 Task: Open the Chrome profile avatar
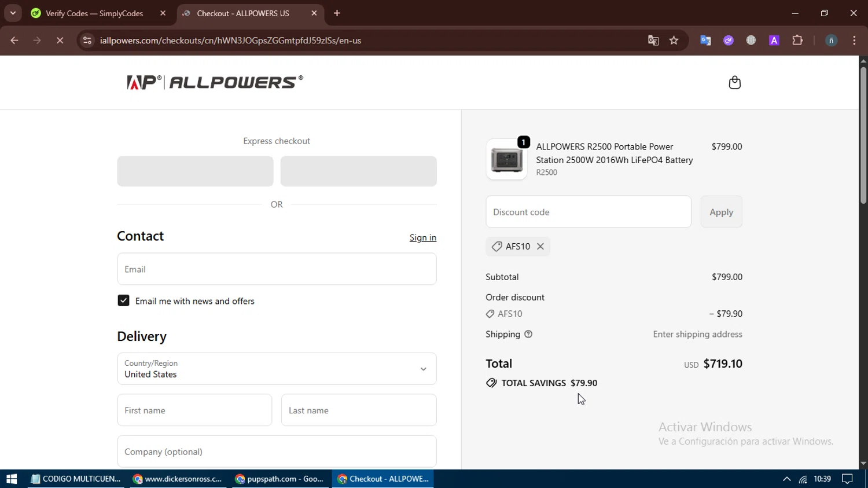pos(832,41)
